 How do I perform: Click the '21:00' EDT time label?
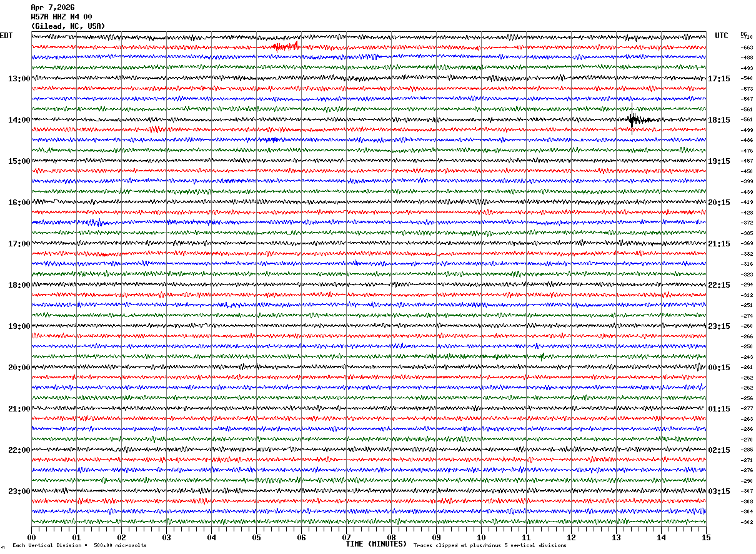point(19,409)
